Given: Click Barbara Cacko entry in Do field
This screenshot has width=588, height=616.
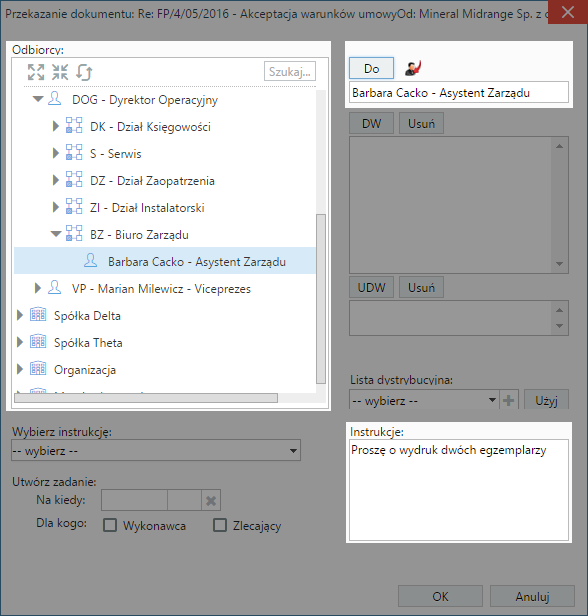Looking at the screenshot, I should pyautogui.click(x=441, y=93).
